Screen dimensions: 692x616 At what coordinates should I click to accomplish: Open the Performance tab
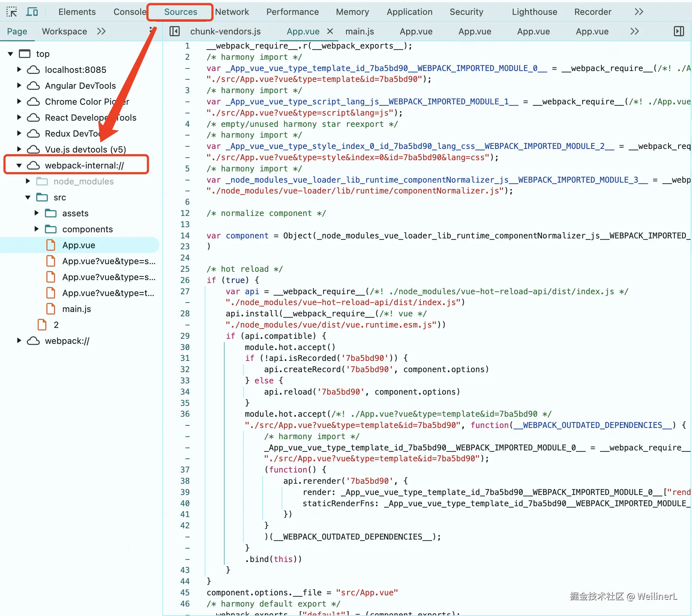click(292, 12)
